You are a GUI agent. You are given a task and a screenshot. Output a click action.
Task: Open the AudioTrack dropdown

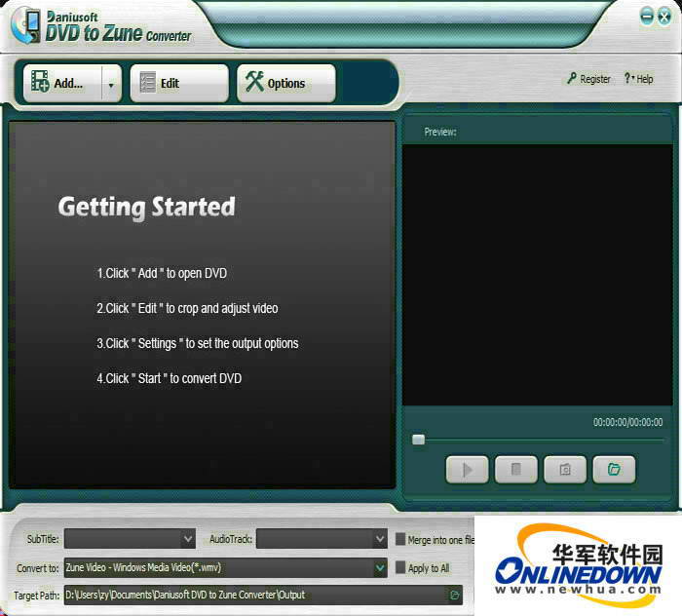coord(322,539)
